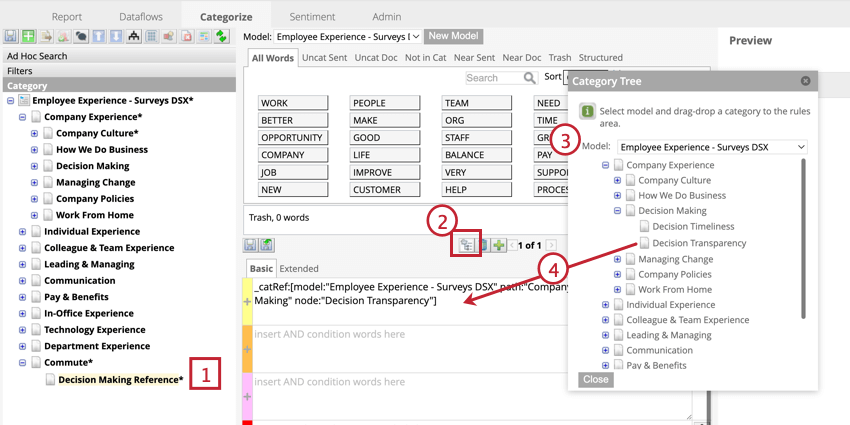This screenshot has height=425, width=850.
Task: Open the Extended rules tab
Action: [x=299, y=268]
